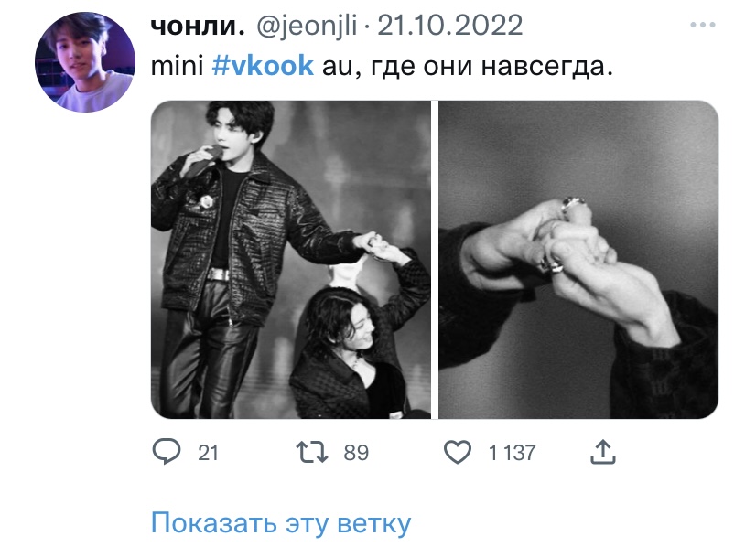Click the retweet count 89
The width and height of the screenshot is (756, 558).
click(356, 453)
